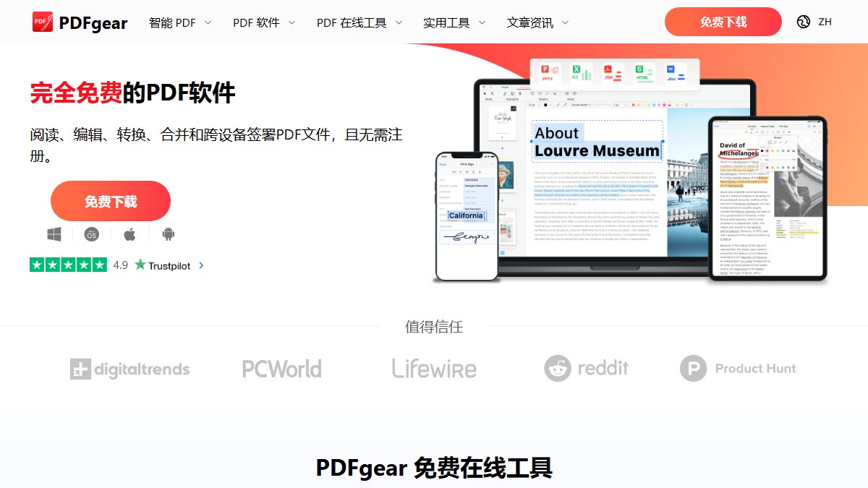Click the hero 免费下载 button
This screenshot has height=488, width=868.
click(x=111, y=201)
